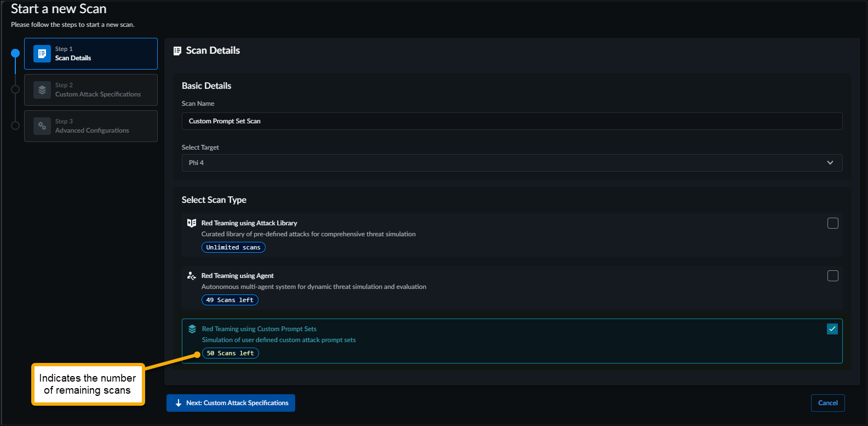Click the Custom Attack Specifications layers icon
Image resolution: width=868 pixels, height=426 pixels.
pyautogui.click(x=42, y=90)
